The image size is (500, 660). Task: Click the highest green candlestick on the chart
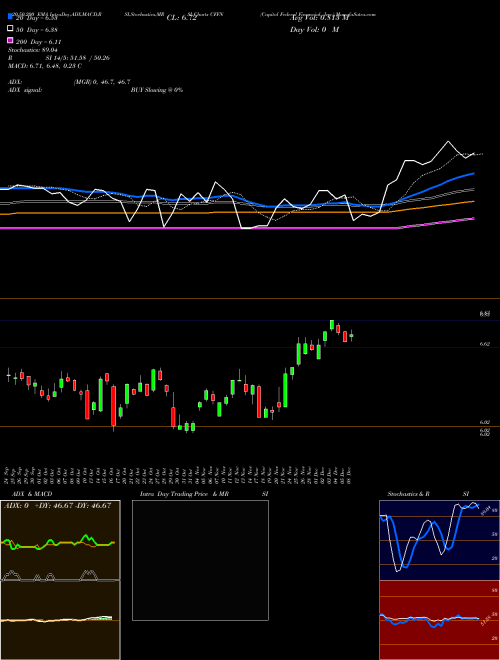tap(332, 325)
